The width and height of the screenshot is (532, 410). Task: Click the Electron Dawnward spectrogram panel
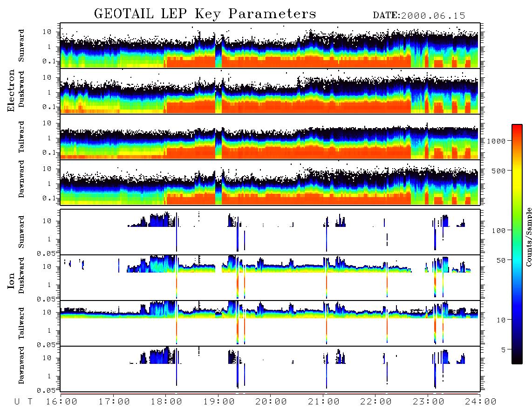pos(270,182)
